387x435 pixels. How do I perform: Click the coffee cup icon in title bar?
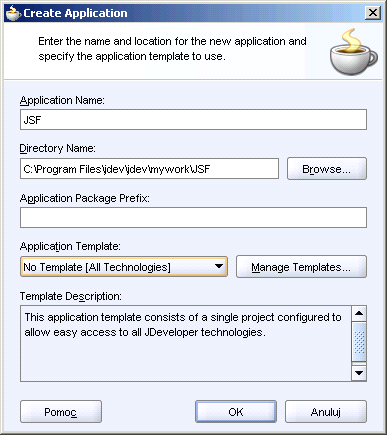pos(14,13)
